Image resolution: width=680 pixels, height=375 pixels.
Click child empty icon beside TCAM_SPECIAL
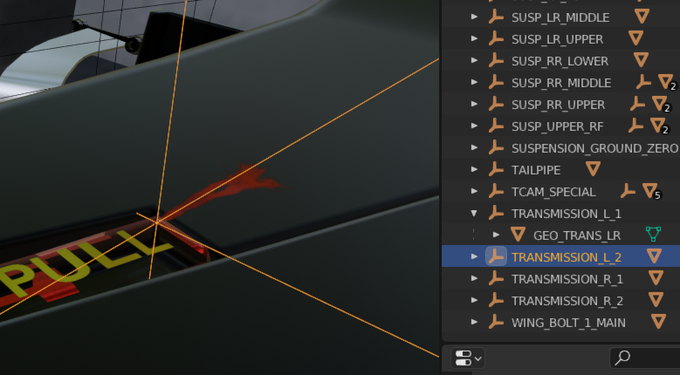click(x=628, y=190)
